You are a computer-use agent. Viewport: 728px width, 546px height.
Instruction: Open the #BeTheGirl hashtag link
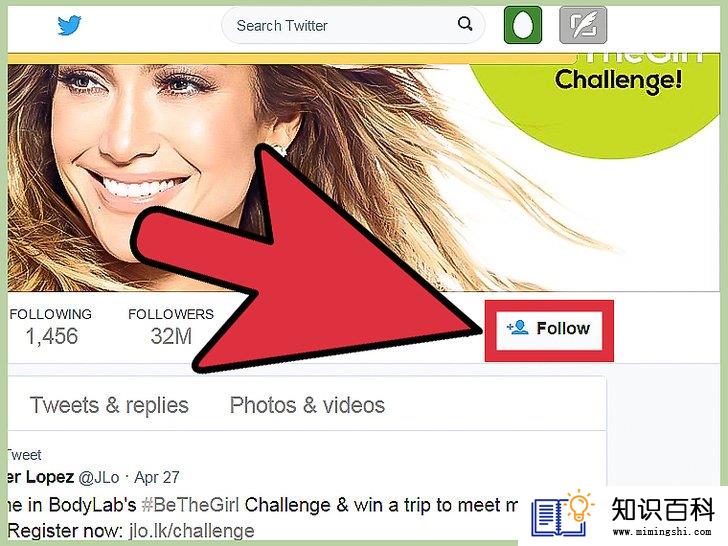(x=190, y=505)
